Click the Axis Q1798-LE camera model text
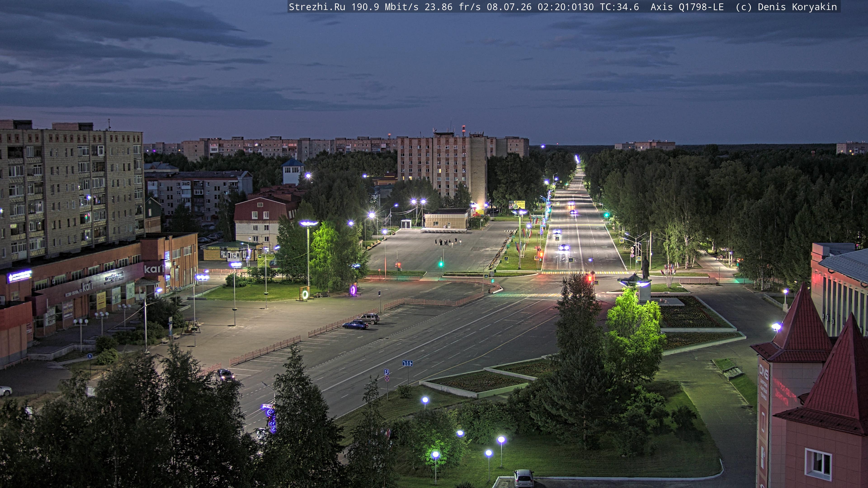 [x=687, y=7]
